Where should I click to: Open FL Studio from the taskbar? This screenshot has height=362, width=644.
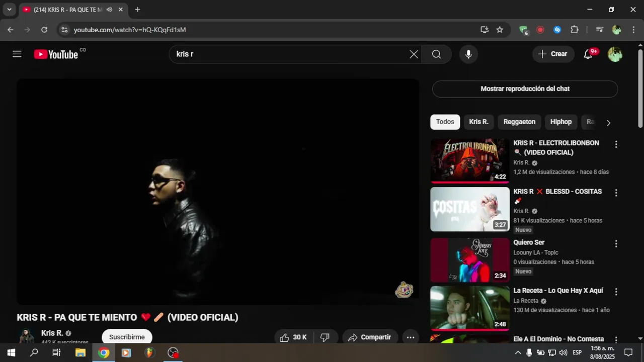click(149, 352)
